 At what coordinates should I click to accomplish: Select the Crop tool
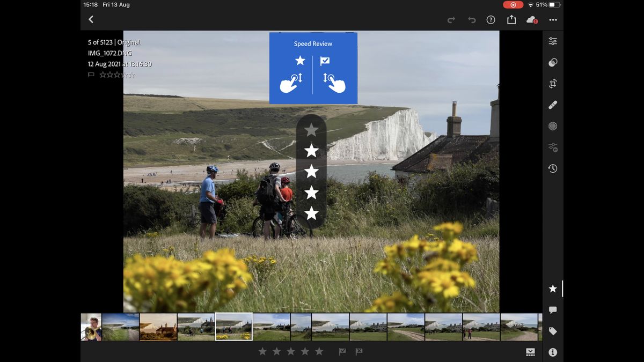(x=552, y=84)
